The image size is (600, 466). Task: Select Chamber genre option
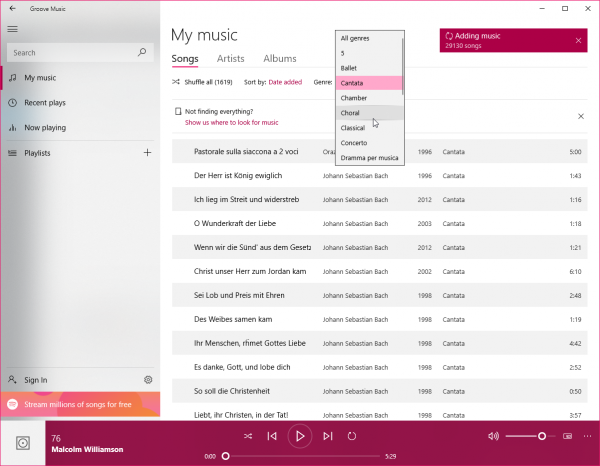coord(369,98)
